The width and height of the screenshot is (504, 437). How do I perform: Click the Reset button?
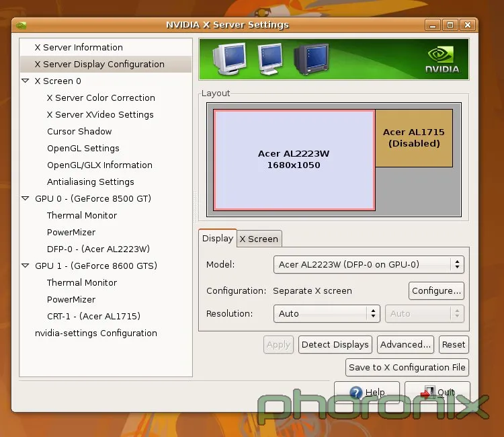click(x=454, y=344)
